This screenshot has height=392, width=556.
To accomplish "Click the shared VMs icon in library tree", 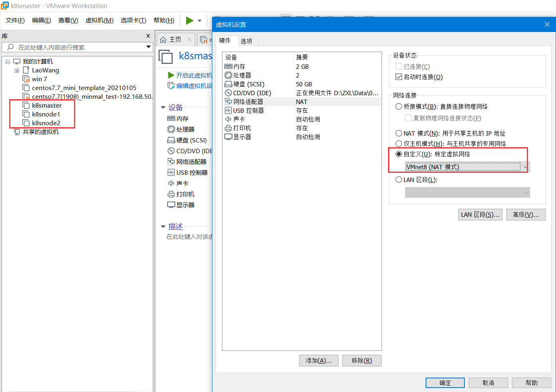I will pyautogui.click(x=17, y=132).
